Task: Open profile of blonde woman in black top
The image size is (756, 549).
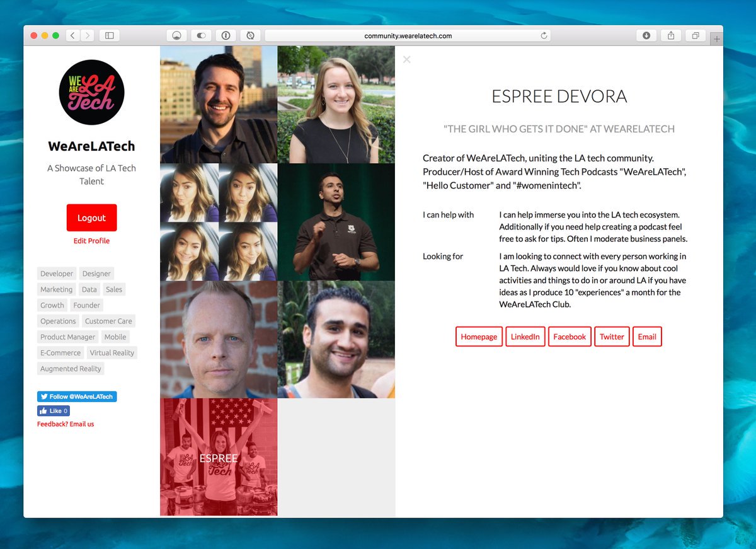Action: point(336,105)
